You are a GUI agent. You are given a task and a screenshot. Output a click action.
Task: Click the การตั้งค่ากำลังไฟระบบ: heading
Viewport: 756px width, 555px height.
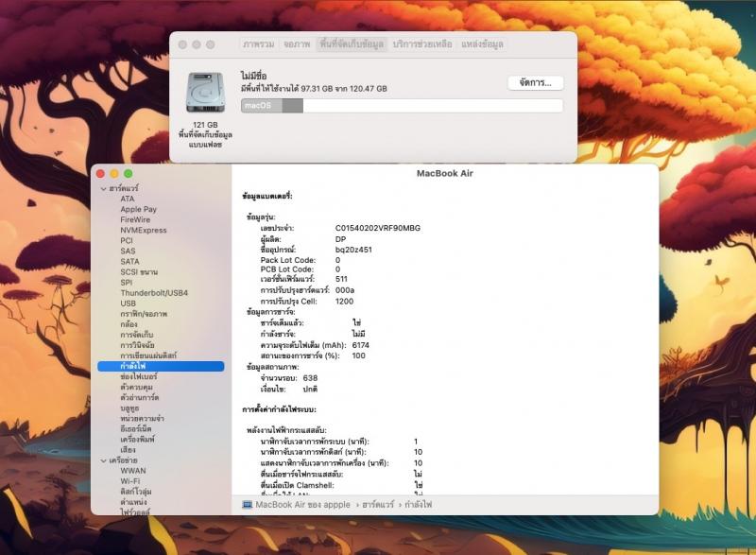click(279, 409)
